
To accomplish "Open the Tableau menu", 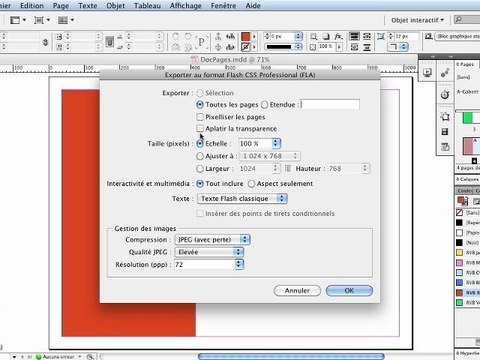I will (x=147, y=6).
